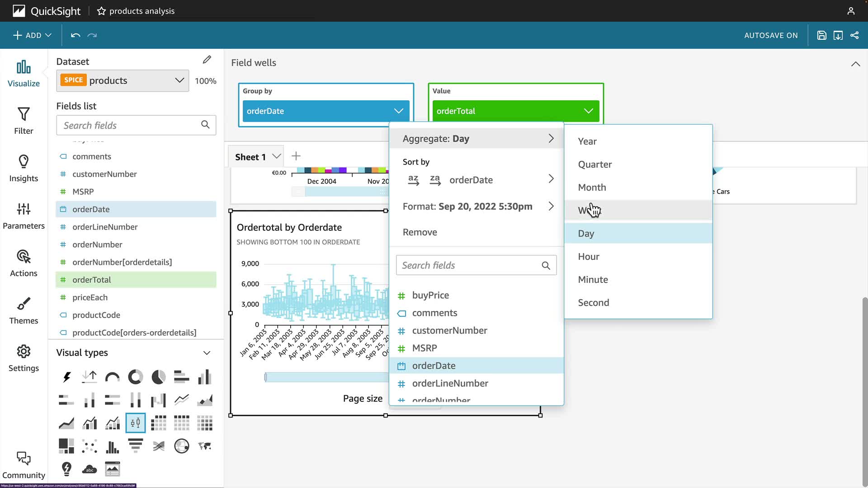Select the pie chart visual type

click(x=158, y=377)
